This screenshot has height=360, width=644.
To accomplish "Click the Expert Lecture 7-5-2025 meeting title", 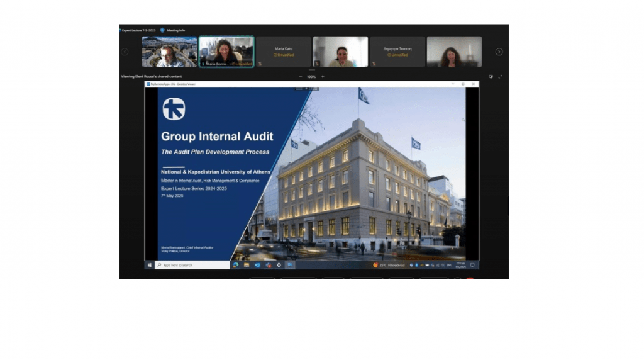I will tap(138, 30).
